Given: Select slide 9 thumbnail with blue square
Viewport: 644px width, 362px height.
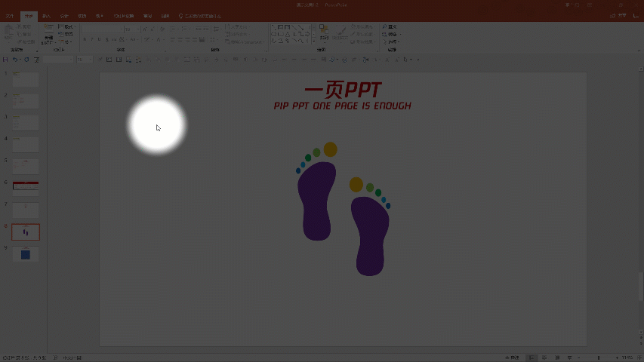Looking at the screenshot, I should 26,254.
